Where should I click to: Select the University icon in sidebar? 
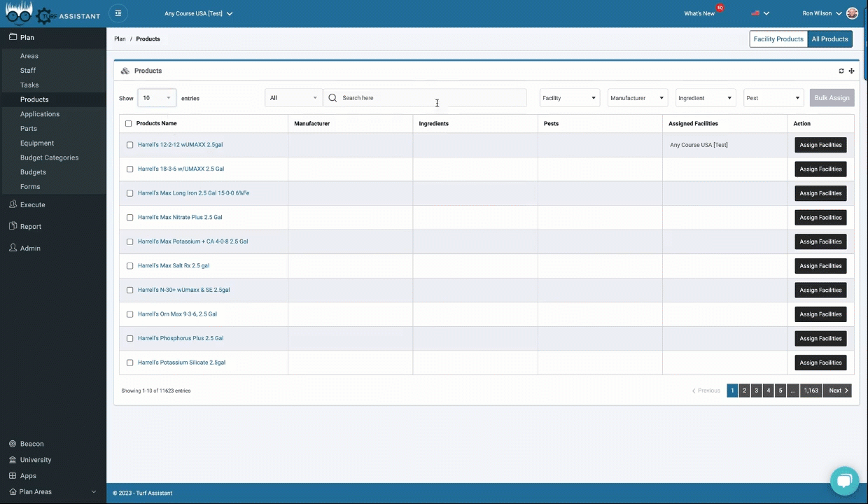pos(13,459)
